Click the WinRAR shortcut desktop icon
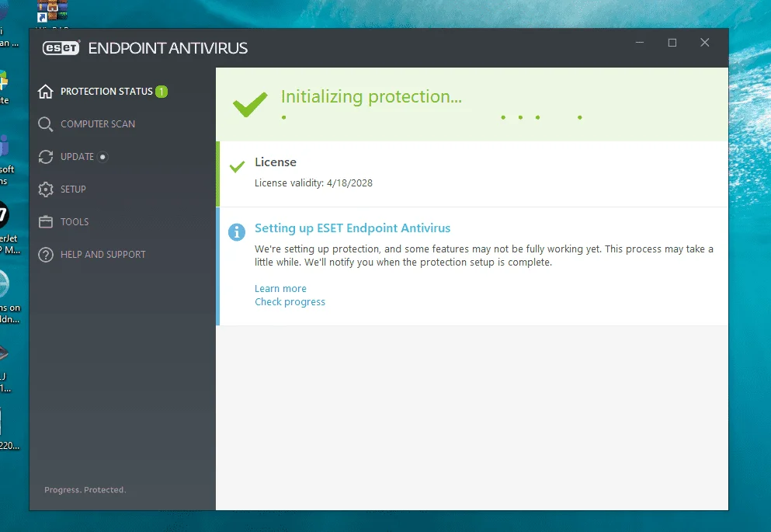 (x=52, y=11)
